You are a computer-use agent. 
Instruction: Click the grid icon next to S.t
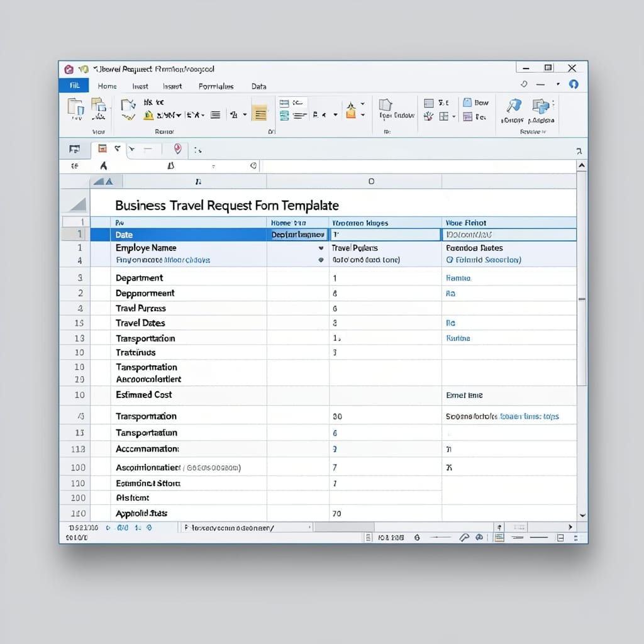point(429,103)
